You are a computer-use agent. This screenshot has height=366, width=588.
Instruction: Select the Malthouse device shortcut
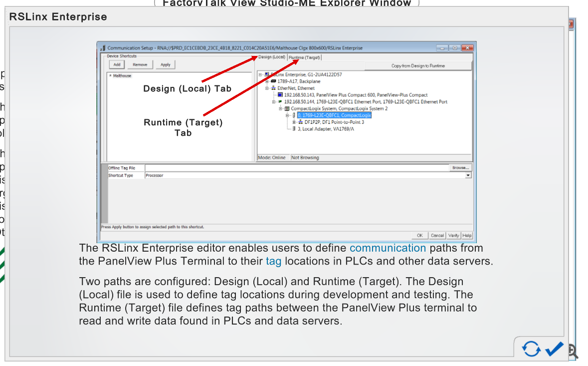tap(122, 75)
